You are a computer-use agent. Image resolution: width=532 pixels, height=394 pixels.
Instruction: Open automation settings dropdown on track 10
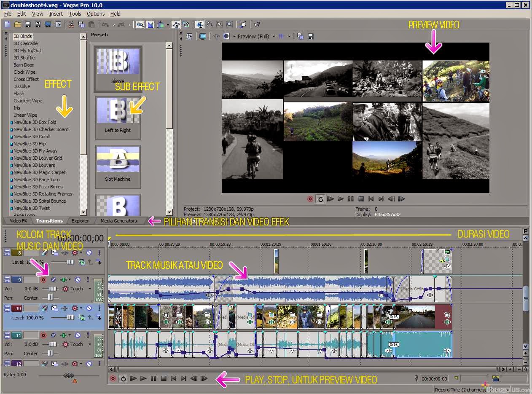[81, 308]
